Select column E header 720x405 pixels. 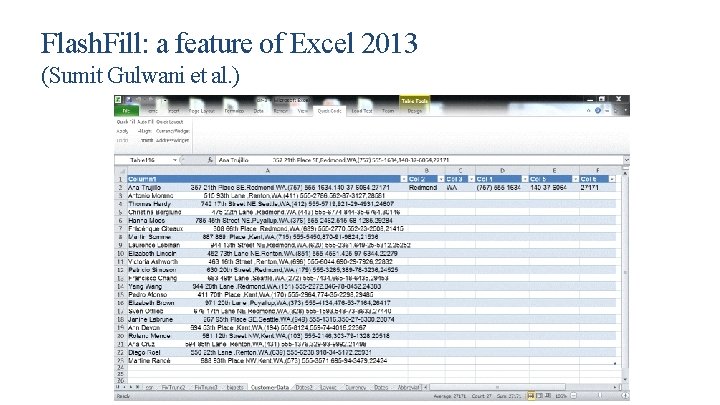coord(554,171)
